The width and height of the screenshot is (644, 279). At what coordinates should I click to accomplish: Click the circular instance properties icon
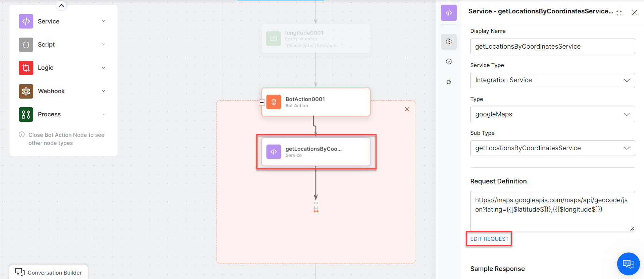click(x=449, y=62)
